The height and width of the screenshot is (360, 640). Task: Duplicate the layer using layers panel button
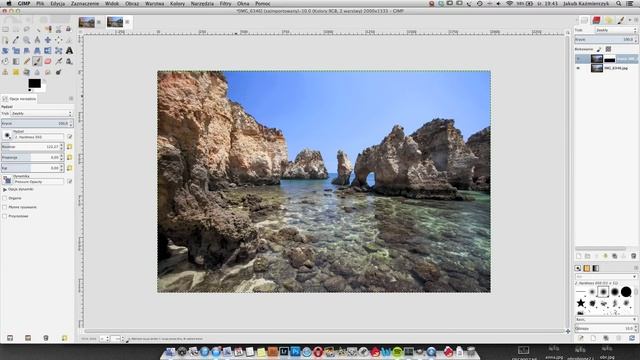coord(614,256)
